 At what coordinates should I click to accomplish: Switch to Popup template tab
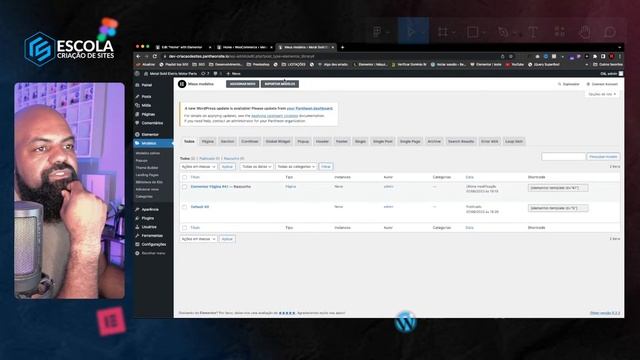(303, 141)
